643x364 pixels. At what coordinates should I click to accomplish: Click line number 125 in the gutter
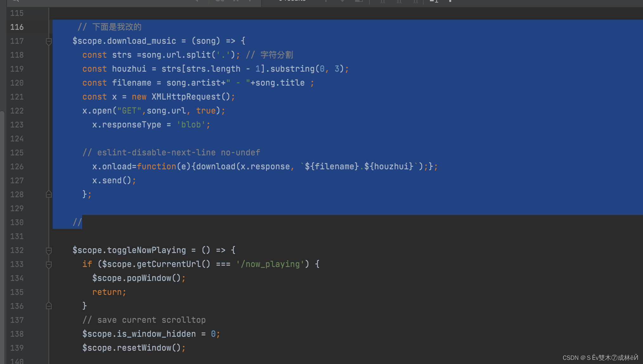click(17, 153)
